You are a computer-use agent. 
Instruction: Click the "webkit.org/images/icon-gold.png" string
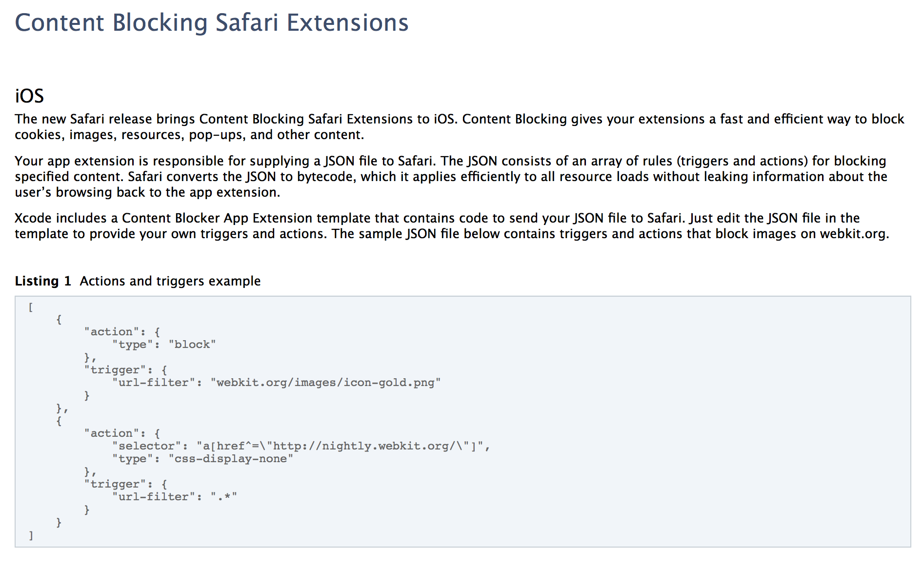tap(325, 383)
